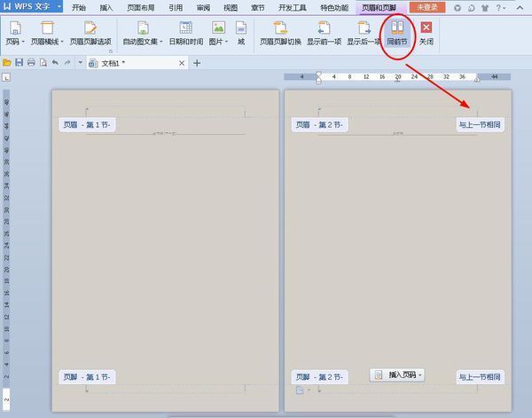Viewport: 532px width, 418px height.
Task: Open the help question mark menu
Action: (x=500, y=8)
